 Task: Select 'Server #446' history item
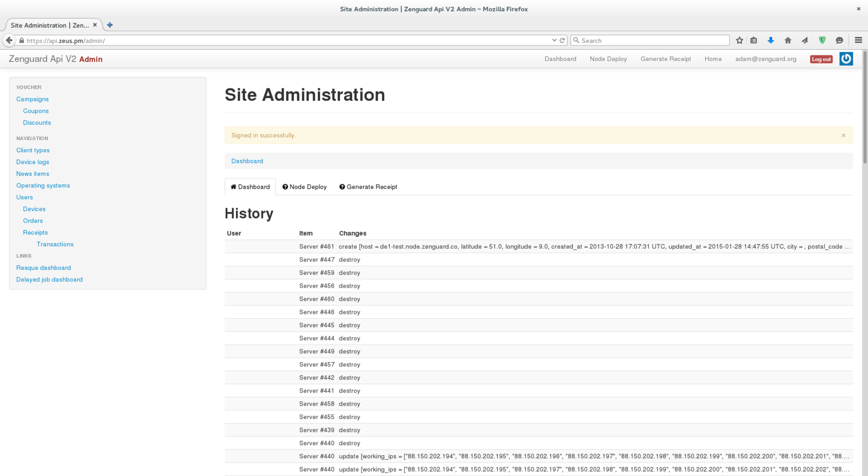[316, 312]
